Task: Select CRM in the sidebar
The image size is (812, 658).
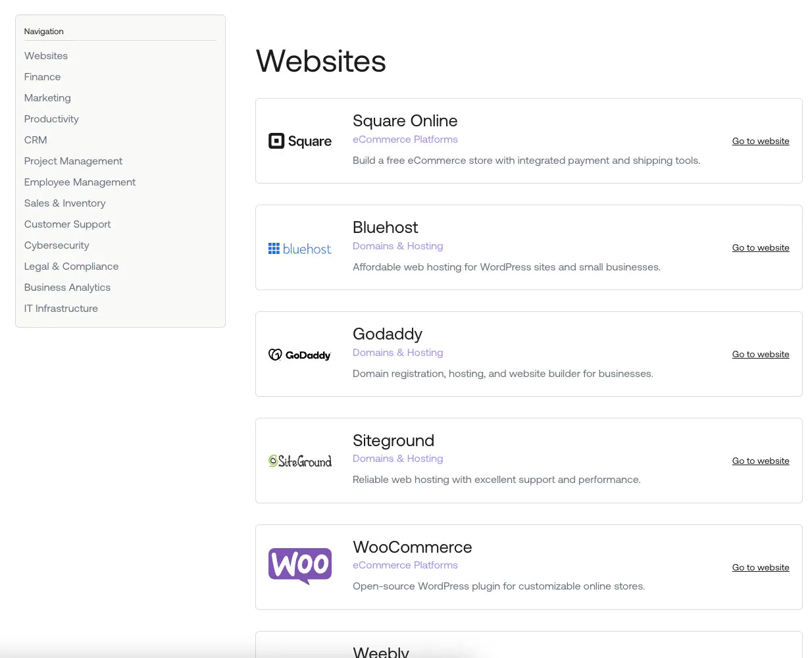Action: [36, 140]
